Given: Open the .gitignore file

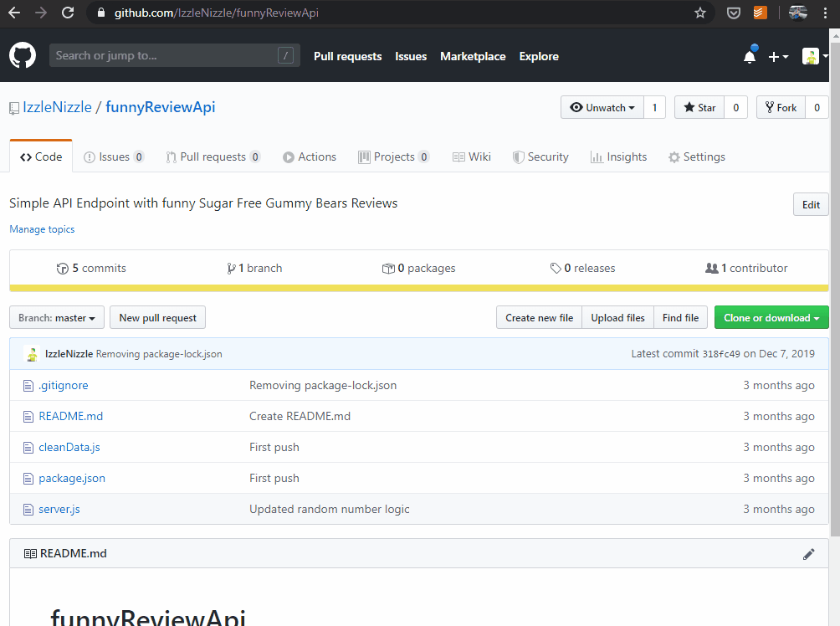Looking at the screenshot, I should click(x=64, y=385).
